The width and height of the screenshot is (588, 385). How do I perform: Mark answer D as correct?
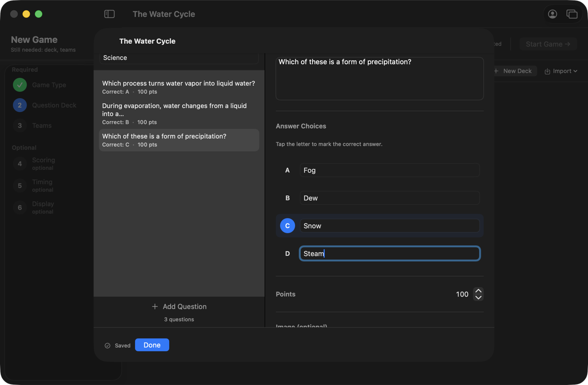point(287,253)
